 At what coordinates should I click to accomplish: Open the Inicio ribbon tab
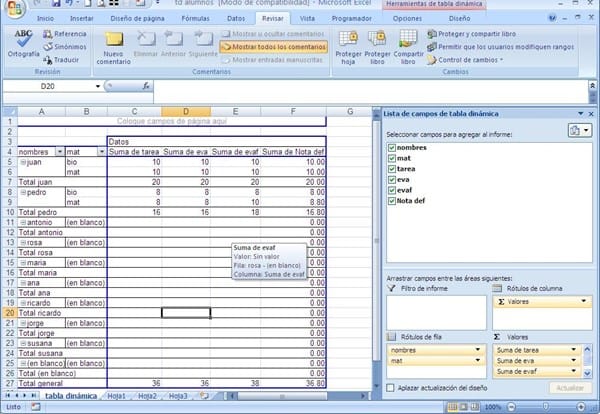coord(46,18)
